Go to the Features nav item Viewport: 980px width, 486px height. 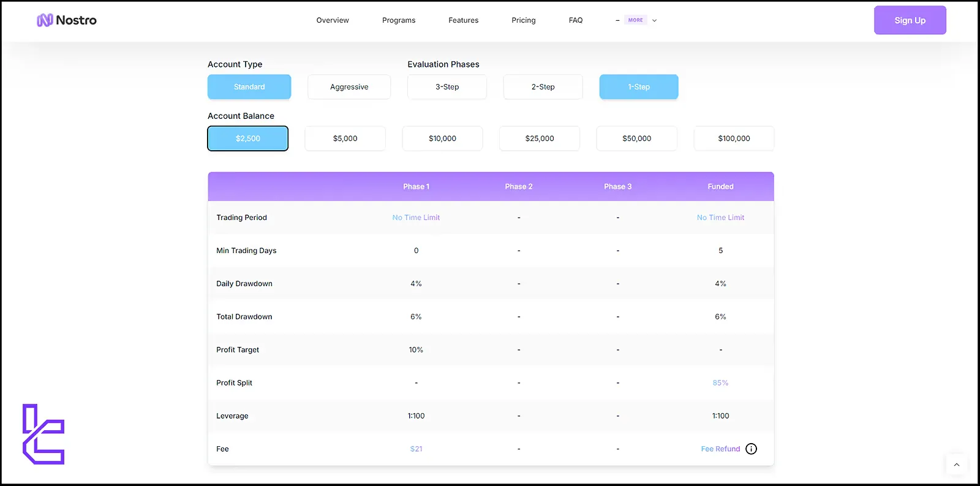464,20
